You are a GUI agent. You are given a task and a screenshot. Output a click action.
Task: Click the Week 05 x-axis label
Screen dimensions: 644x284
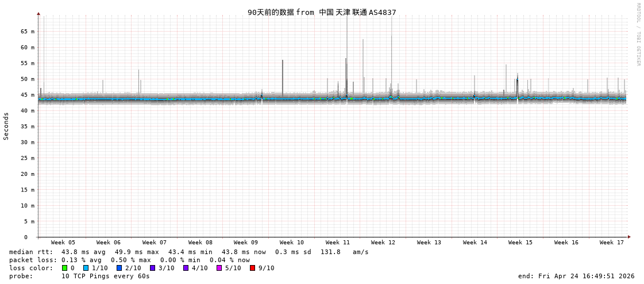(63, 243)
